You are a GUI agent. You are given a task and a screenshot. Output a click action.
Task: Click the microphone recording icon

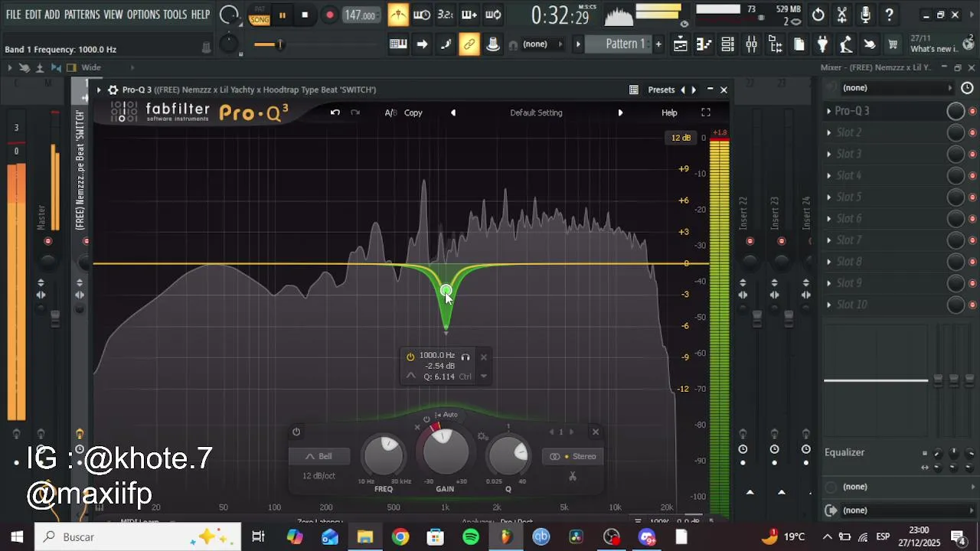coord(865,15)
